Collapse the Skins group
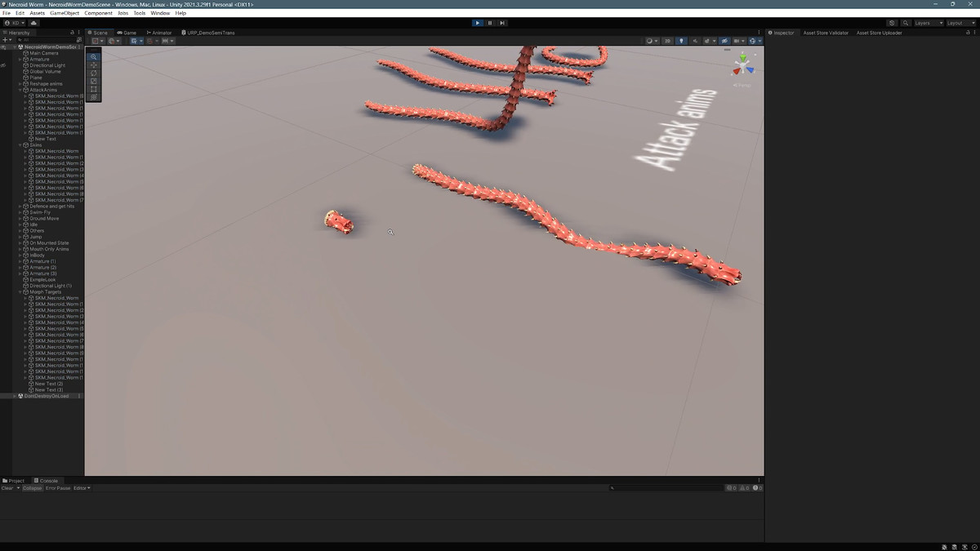 [20, 145]
